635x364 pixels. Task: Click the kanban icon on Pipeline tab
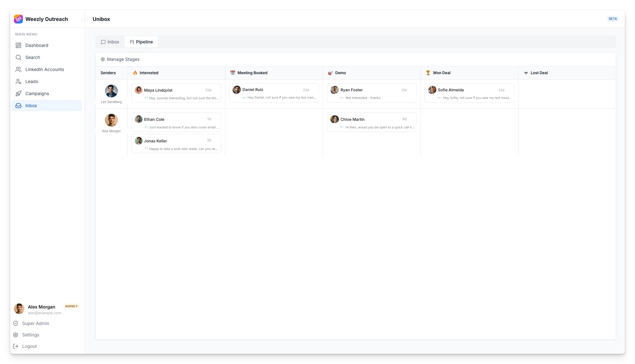pos(132,42)
